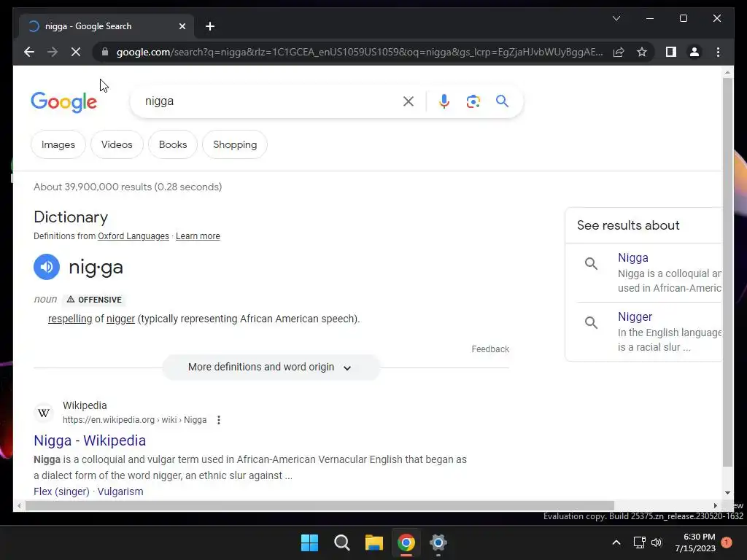Open the Vulgarism sublink

(120, 491)
